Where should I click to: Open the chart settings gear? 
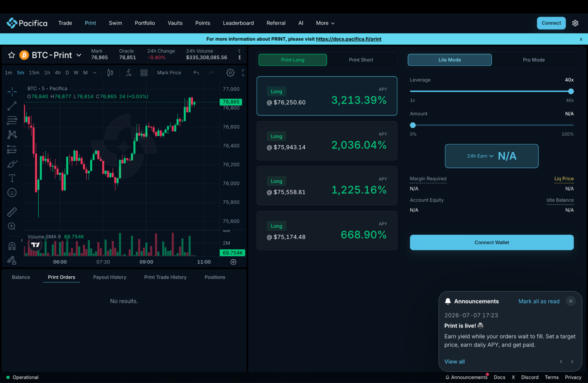click(230, 73)
